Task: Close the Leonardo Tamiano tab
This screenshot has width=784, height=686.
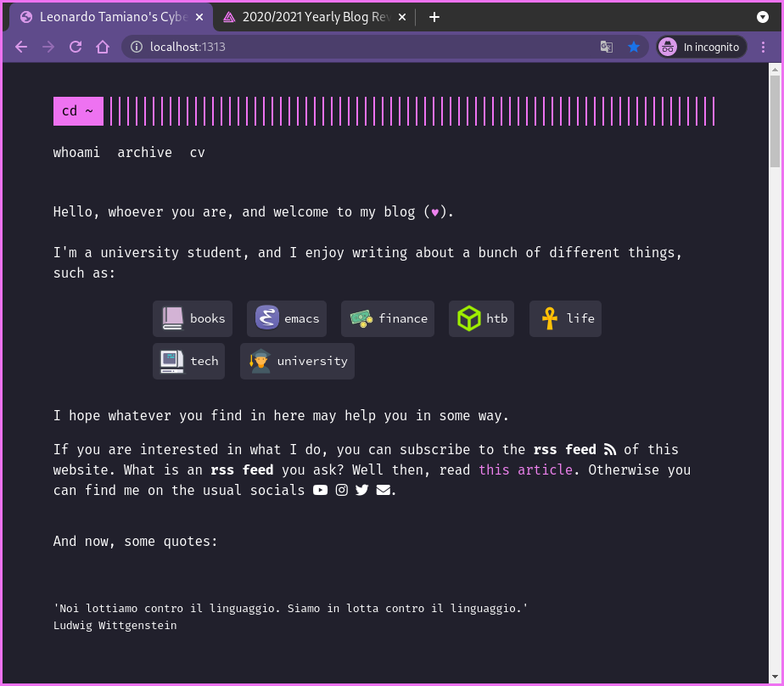Action: (x=199, y=17)
